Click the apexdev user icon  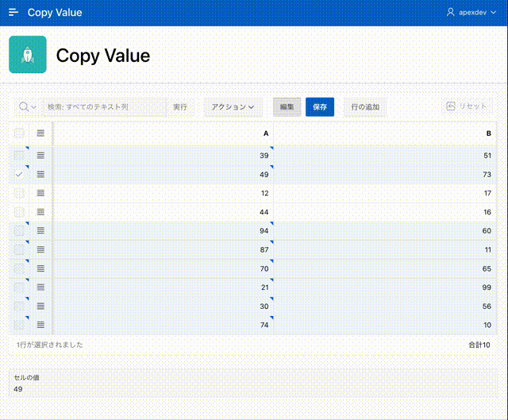(x=450, y=13)
